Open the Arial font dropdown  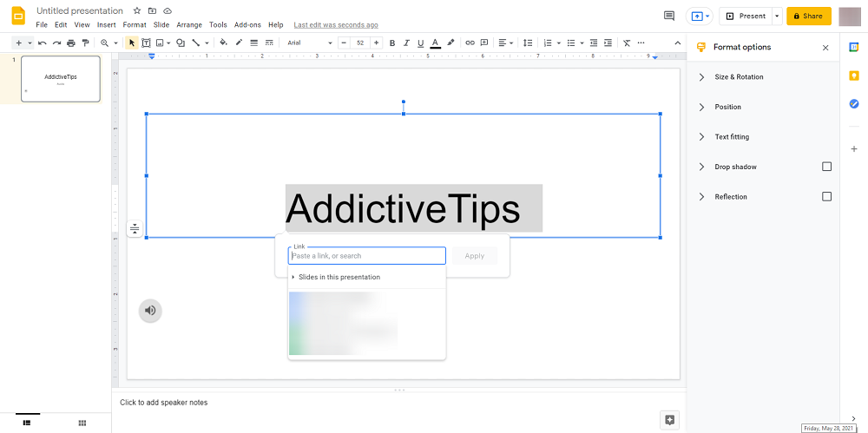tap(310, 43)
